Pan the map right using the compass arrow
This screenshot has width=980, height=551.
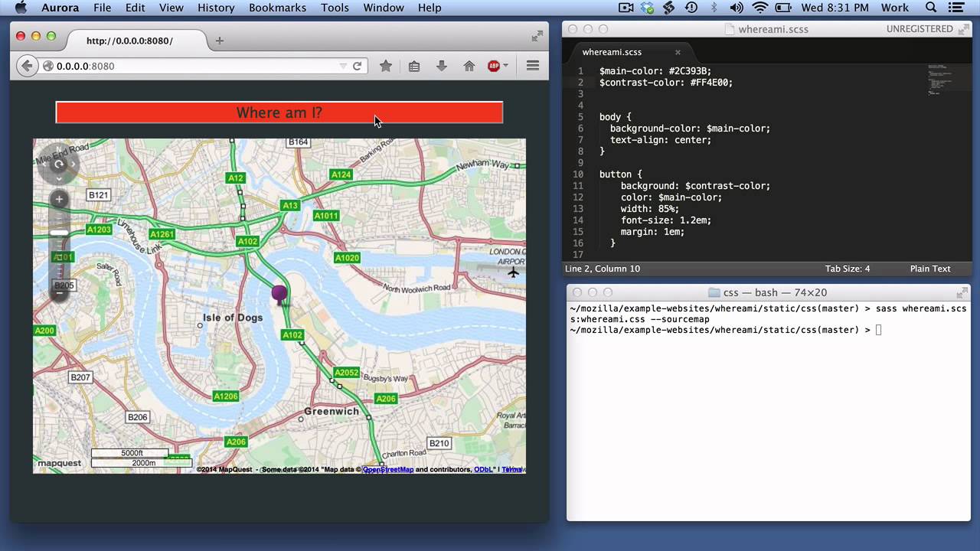pos(73,164)
